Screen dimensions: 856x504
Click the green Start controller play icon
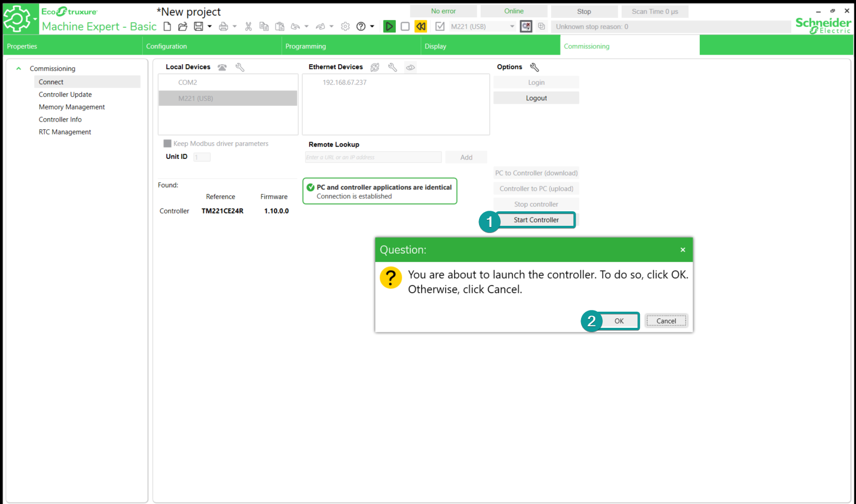(389, 26)
